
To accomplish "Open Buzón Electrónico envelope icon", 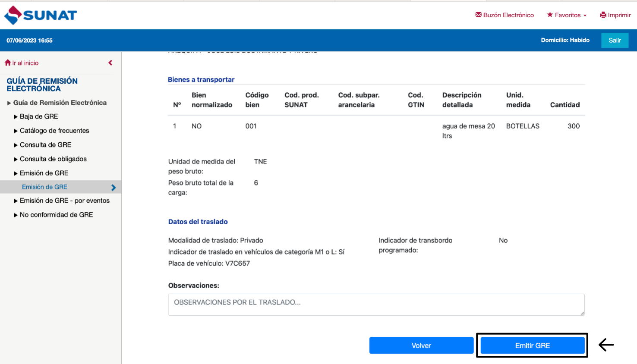I will 478,15.
